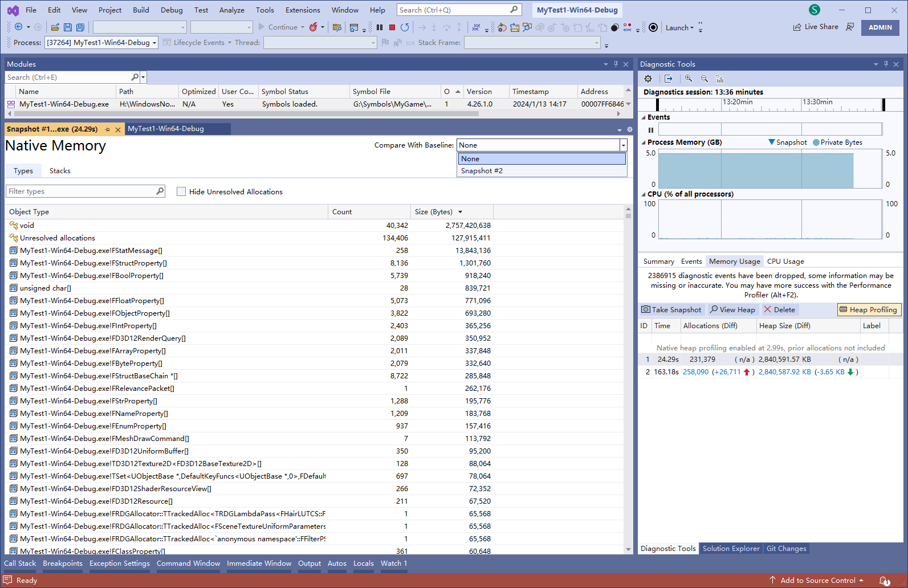
Task: Select None in baseline list
Action: (x=541, y=159)
